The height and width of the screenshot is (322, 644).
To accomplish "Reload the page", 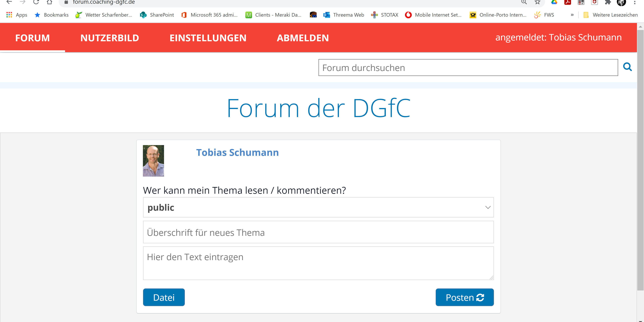I will tap(36, 2).
